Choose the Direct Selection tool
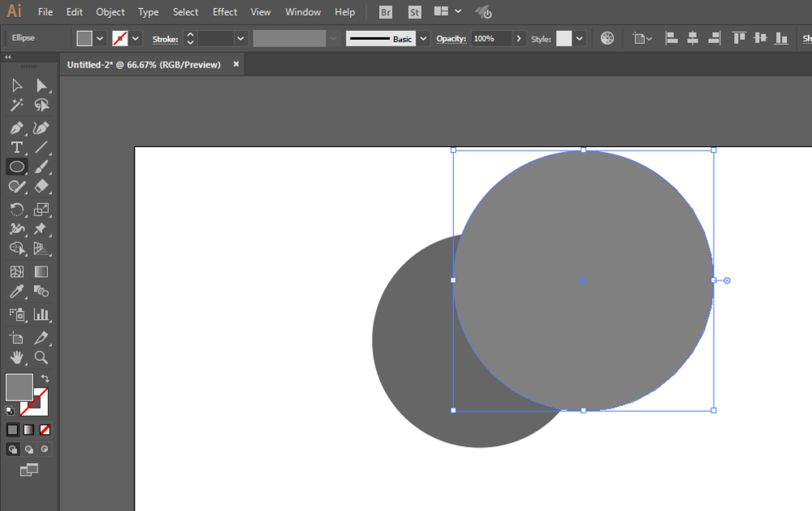This screenshot has width=812, height=511. (x=41, y=85)
